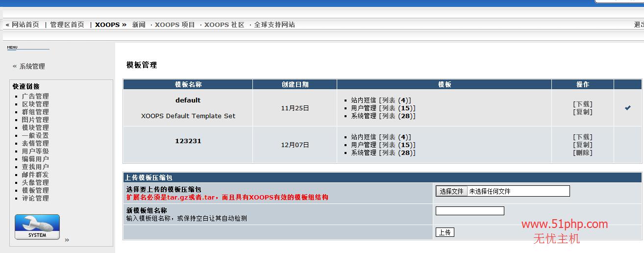Click the SYSTEM wrench icon

pyautogui.click(x=37, y=227)
